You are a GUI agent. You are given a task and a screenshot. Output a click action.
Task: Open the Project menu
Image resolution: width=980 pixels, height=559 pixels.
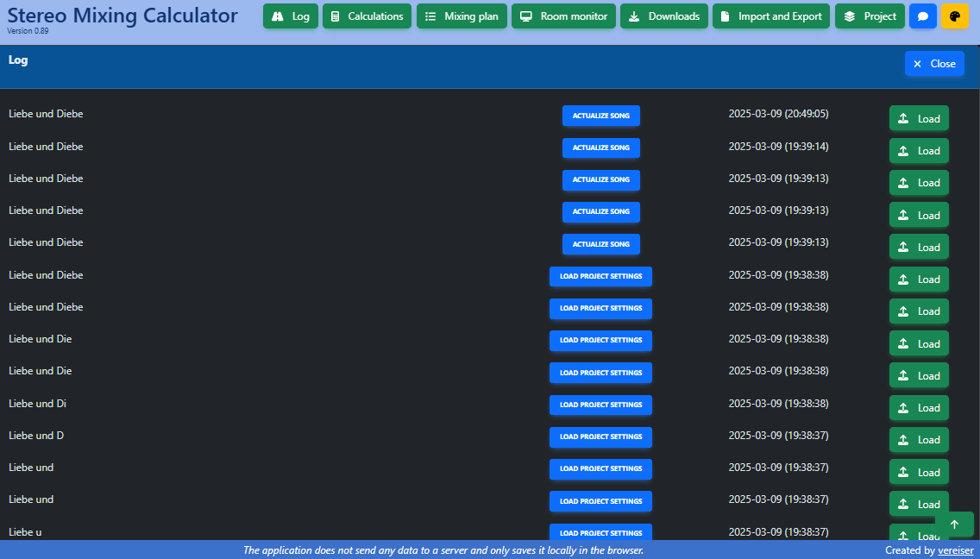[870, 16]
